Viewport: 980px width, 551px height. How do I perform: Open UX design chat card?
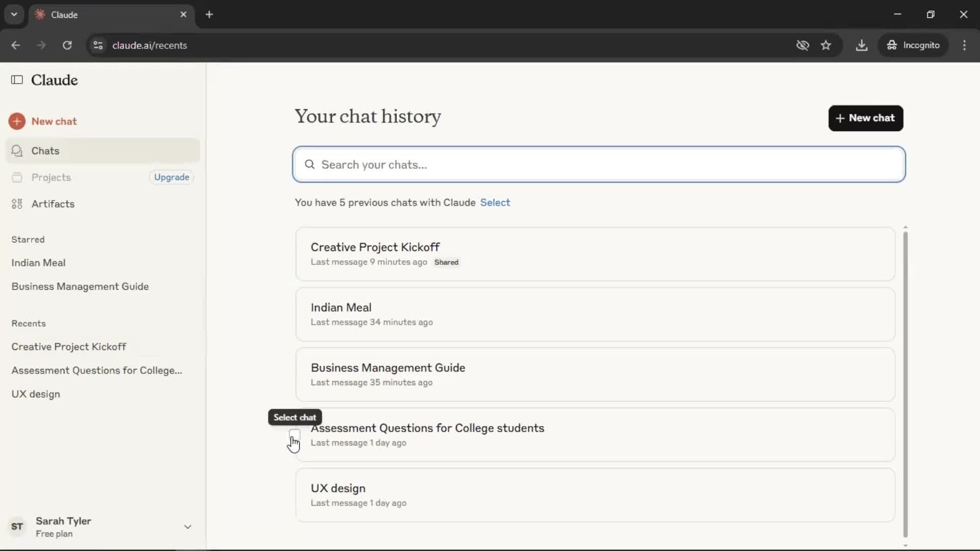coord(595,495)
